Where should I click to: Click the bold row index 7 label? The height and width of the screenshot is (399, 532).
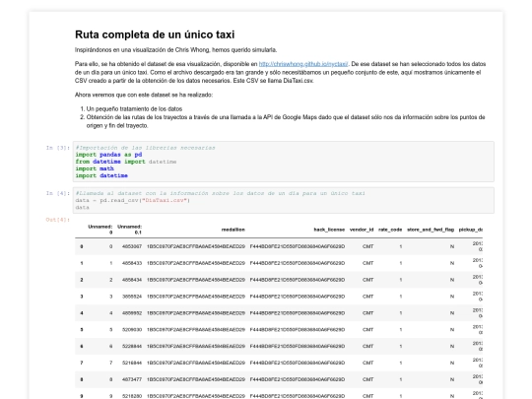point(82,363)
